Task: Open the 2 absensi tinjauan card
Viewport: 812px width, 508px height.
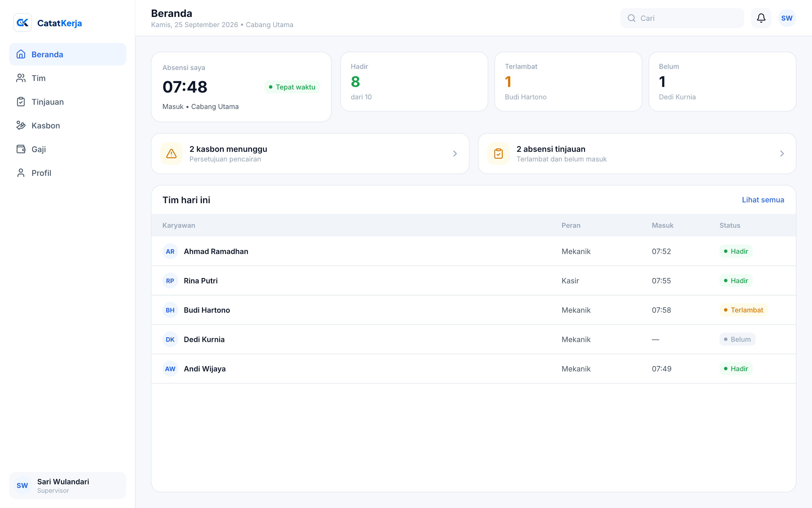Action: pos(637,154)
